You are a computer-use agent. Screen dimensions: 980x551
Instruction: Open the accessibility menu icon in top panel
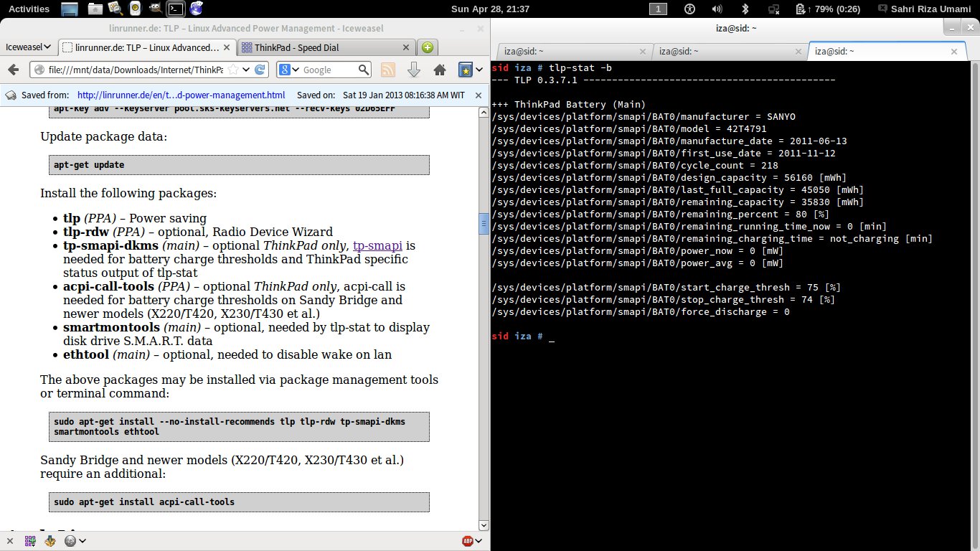pos(689,9)
